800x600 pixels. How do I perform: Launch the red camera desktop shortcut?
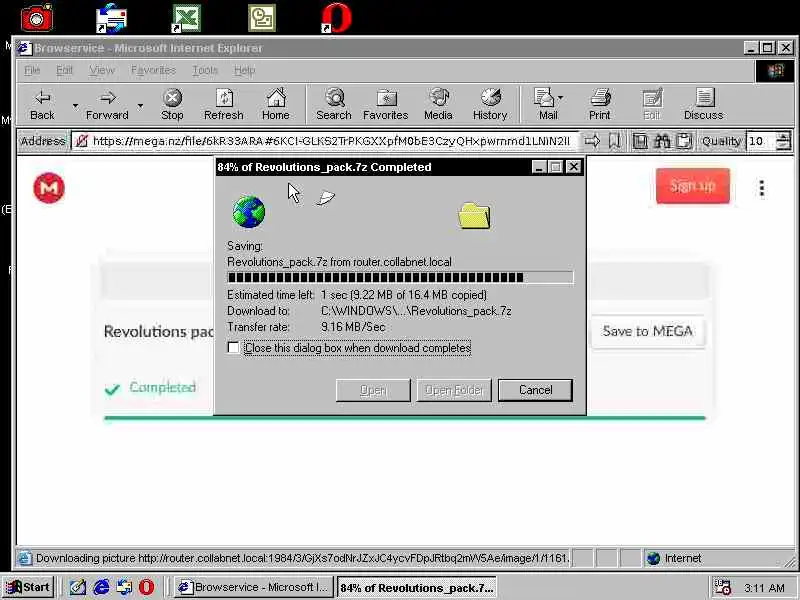click(37, 18)
